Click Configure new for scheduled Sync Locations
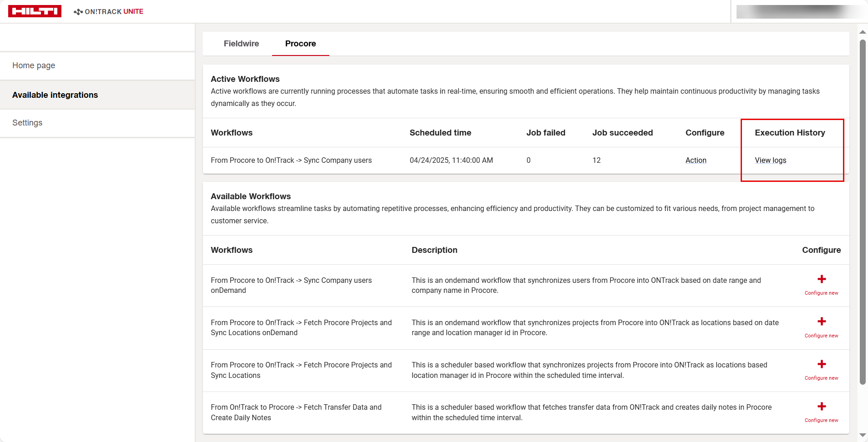The image size is (868, 442). (x=821, y=378)
